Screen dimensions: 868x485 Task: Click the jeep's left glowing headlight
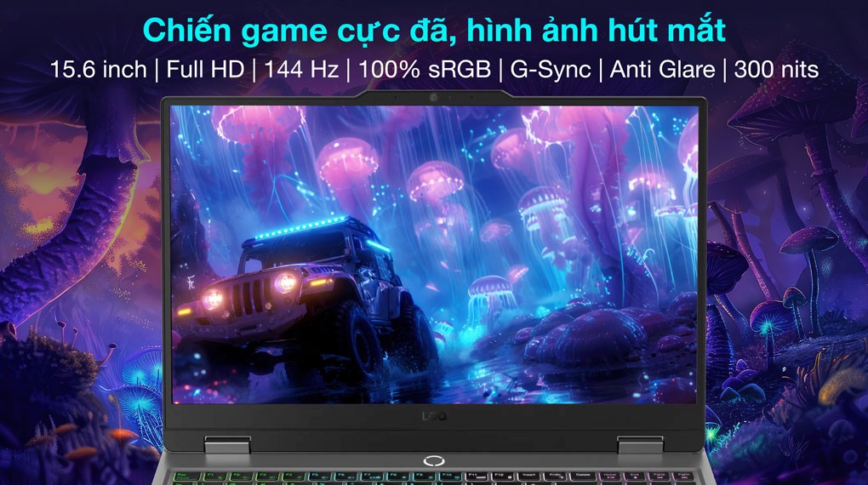[213, 299]
